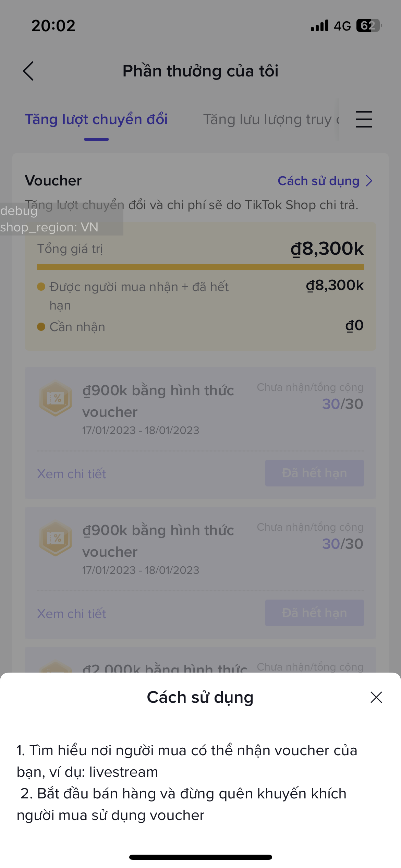
Task: Tap the chevron next to Cách sử dụng
Action: coord(369,181)
